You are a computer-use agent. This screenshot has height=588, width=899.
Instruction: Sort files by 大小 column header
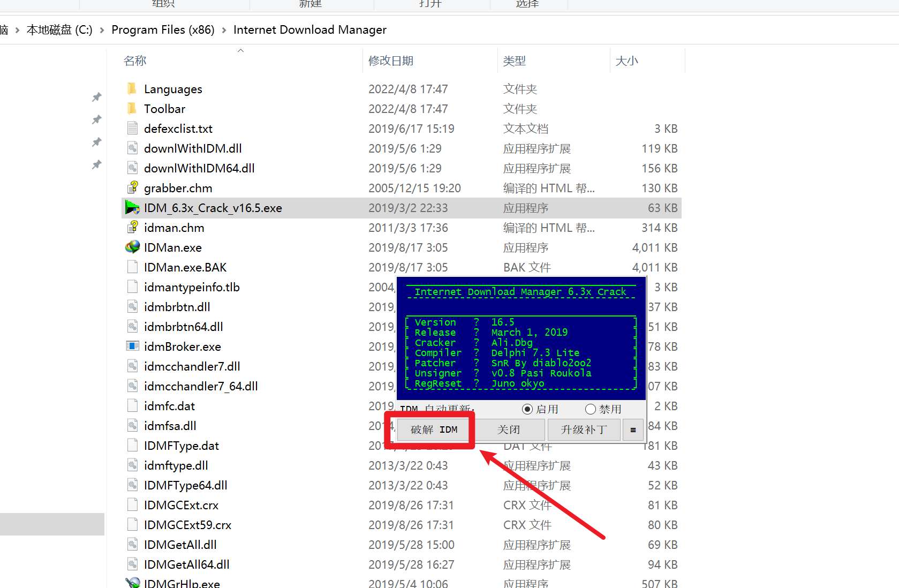pos(627,61)
